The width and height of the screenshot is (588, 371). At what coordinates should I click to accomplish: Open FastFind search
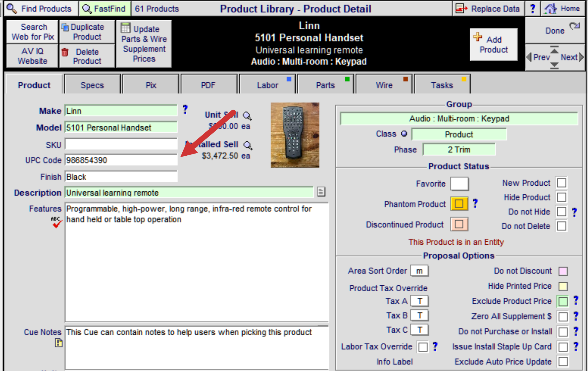[105, 8]
